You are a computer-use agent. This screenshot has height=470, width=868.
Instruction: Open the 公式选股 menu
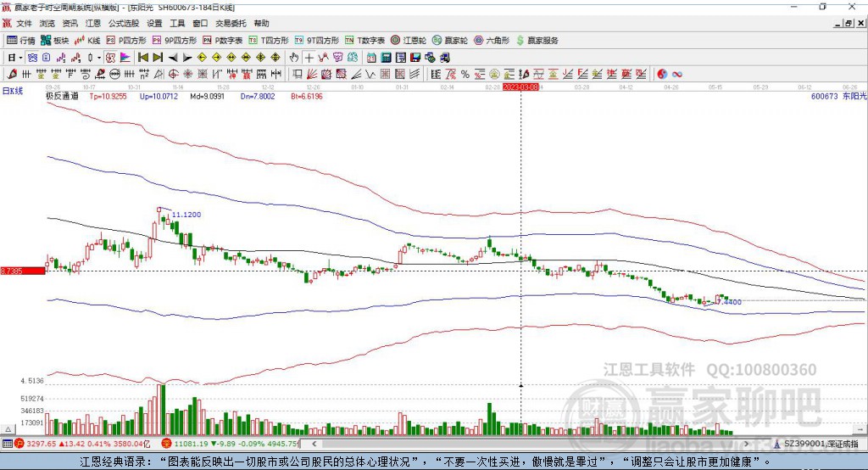(x=124, y=23)
